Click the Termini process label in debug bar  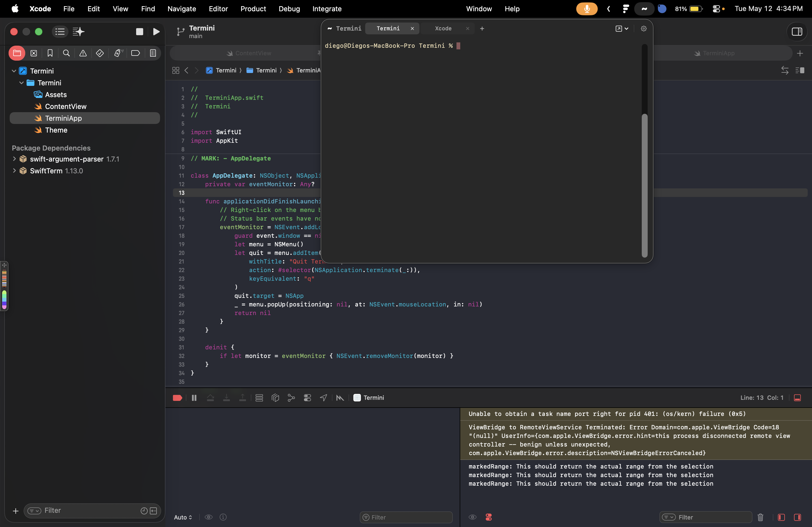coord(368,398)
